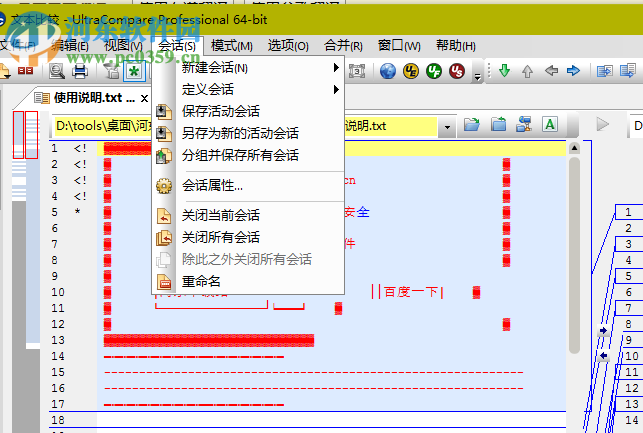
Task: Click the small left-pointing merge arrow in center gutter
Action: (x=603, y=356)
